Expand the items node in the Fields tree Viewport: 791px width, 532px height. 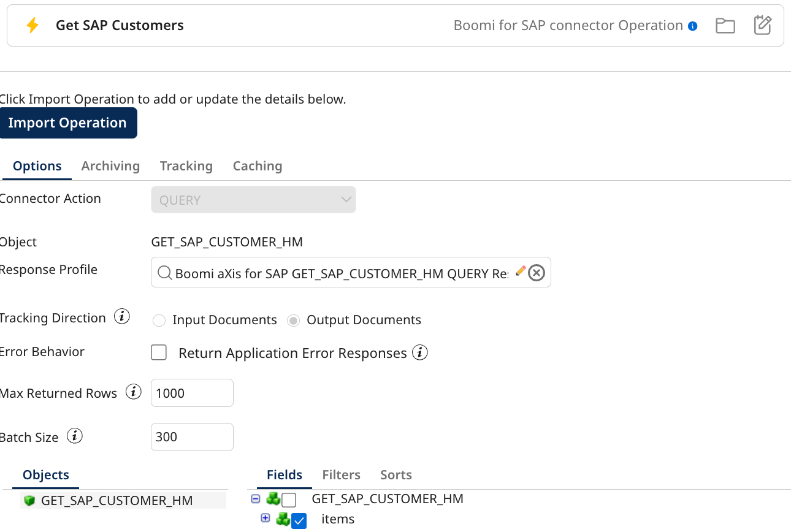[x=265, y=518]
